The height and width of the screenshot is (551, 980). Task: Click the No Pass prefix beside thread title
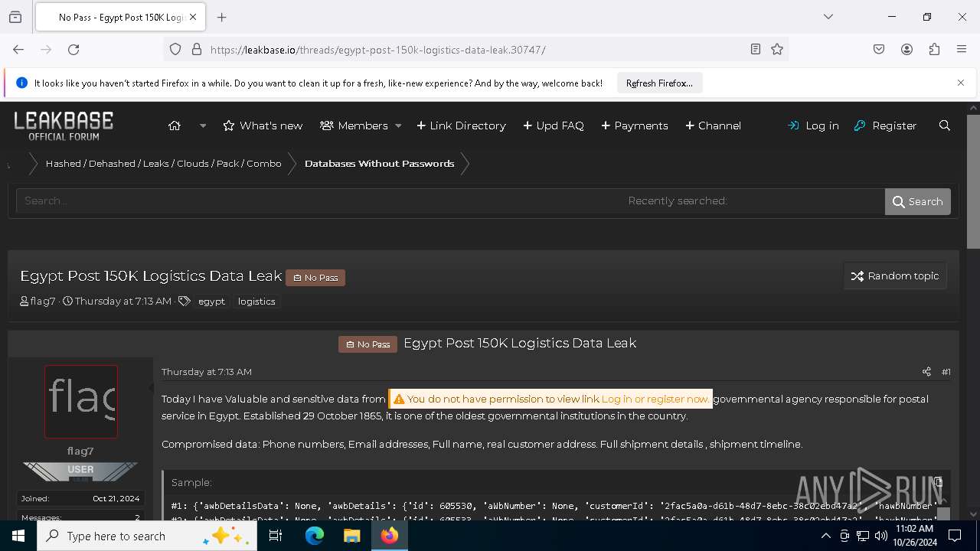tap(315, 277)
